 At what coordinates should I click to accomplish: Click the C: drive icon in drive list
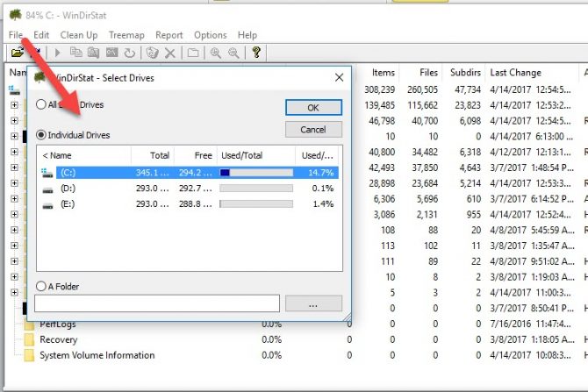pyautogui.click(x=47, y=173)
